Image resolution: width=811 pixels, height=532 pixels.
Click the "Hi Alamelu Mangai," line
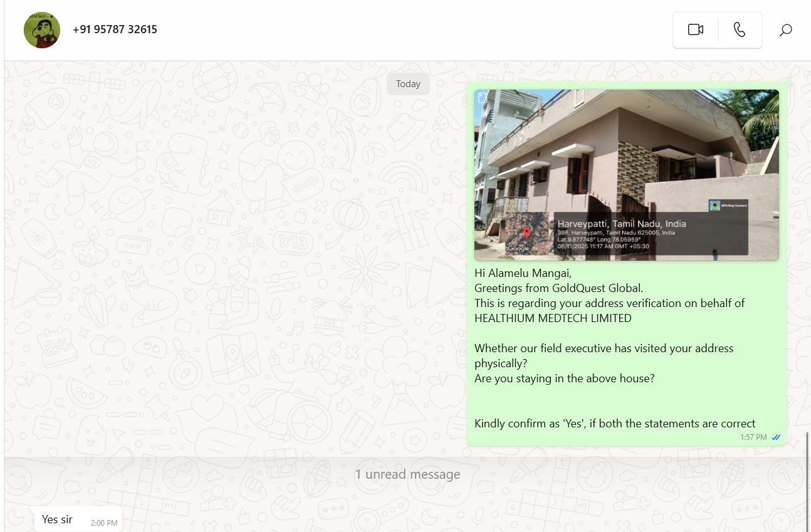tap(523, 273)
